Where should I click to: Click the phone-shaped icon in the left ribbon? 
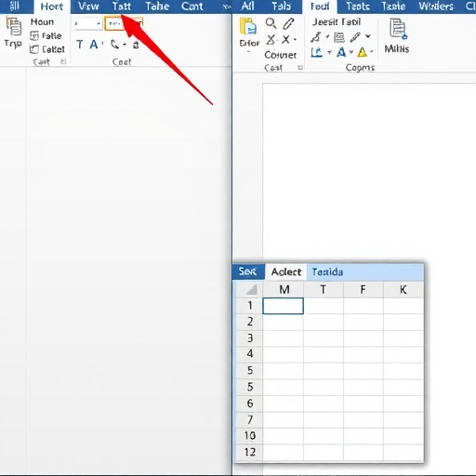pyautogui.click(x=114, y=45)
